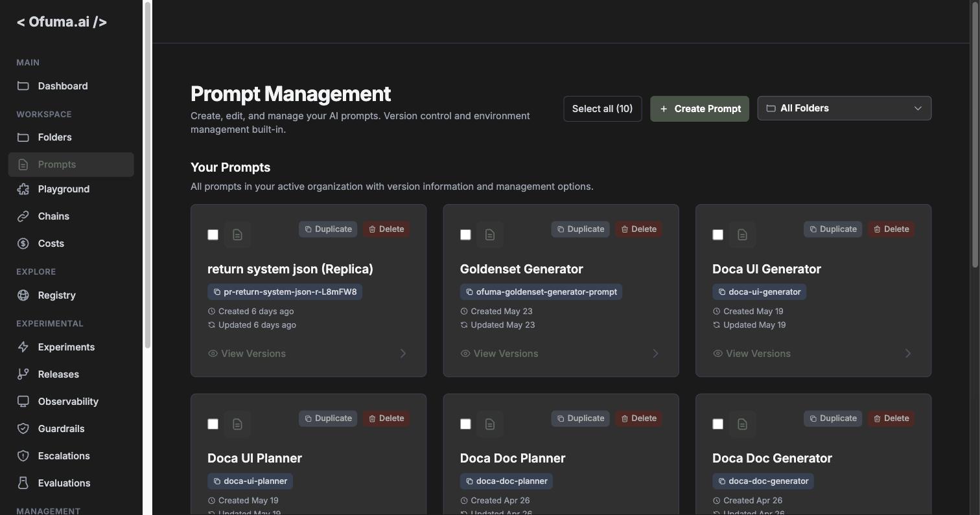Click the Releases branch icon
980x515 pixels.
tap(23, 374)
